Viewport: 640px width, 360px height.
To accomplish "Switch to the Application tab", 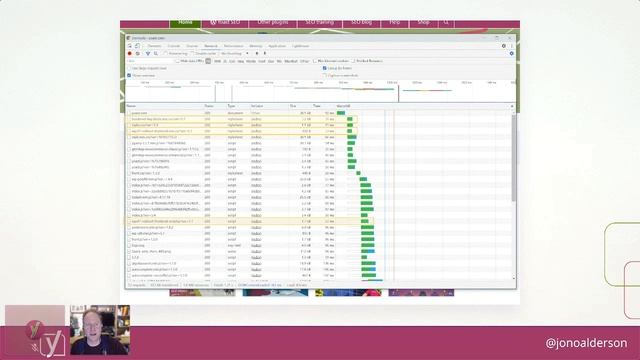I will 277,46.
